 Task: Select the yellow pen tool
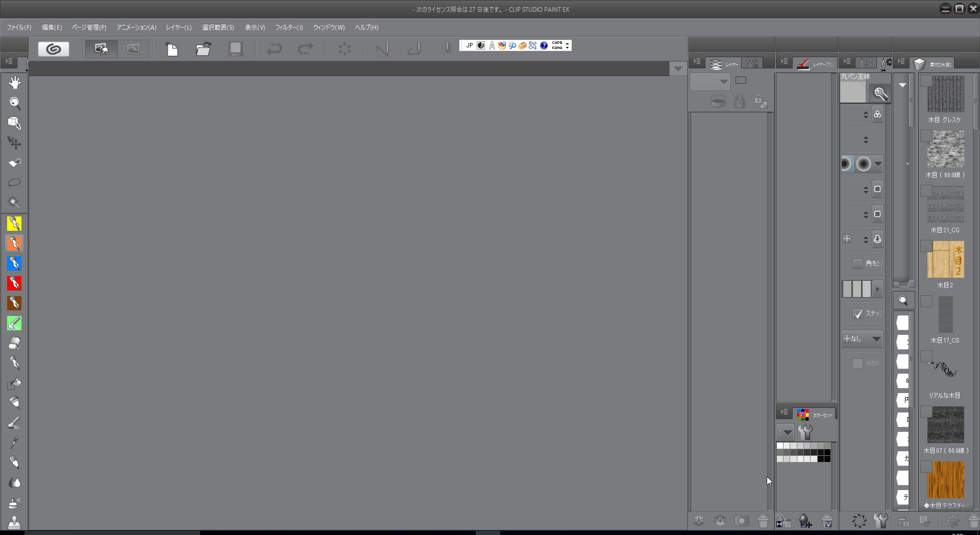point(14,224)
